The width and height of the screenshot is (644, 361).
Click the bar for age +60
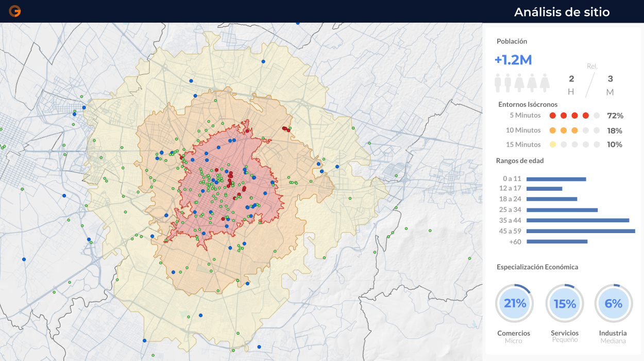pyautogui.click(x=557, y=241)
